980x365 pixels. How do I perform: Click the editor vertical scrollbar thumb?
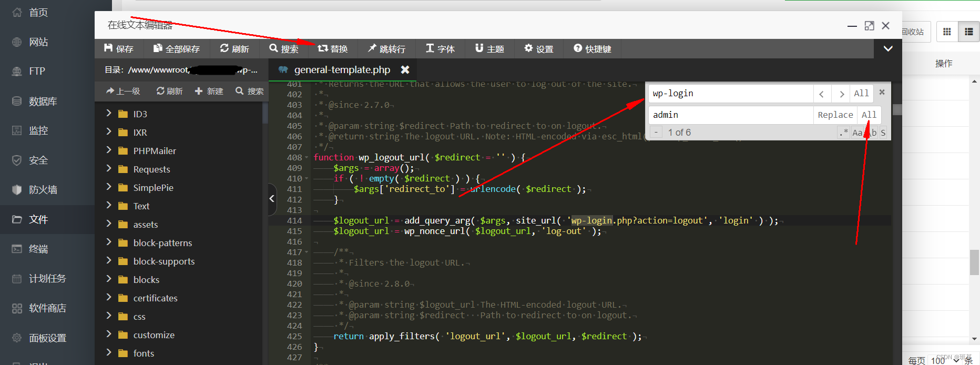point(897,109)
